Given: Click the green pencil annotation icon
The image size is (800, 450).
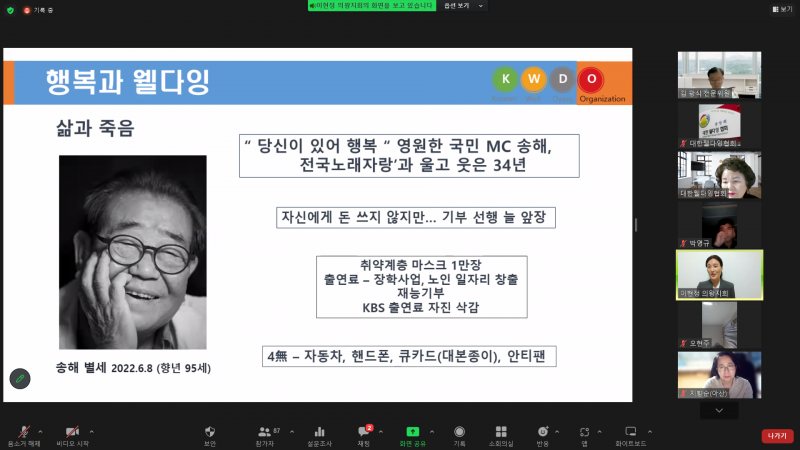Looking at the screenshot, I should [20, 379].
